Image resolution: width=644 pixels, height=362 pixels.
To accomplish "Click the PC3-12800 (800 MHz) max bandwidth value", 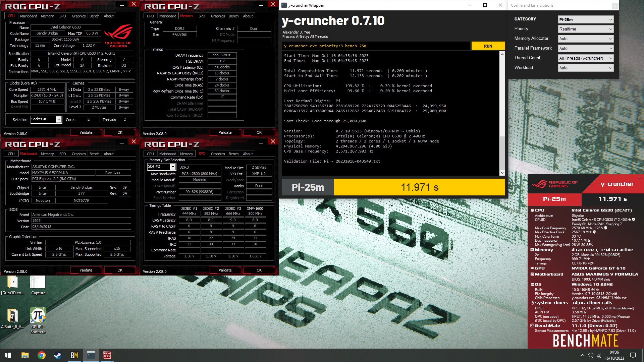I will click(x=200, y=174).
